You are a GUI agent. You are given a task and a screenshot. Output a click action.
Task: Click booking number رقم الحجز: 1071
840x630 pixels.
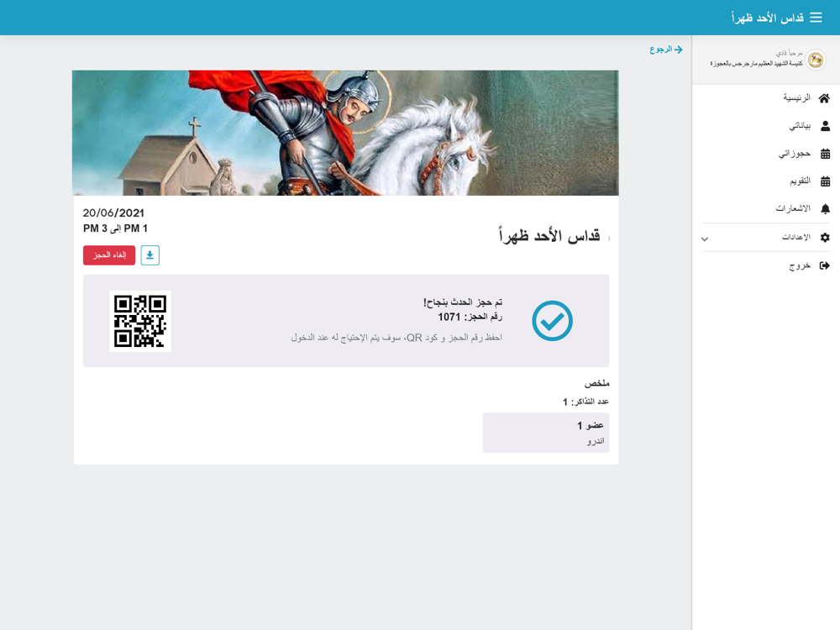pos(470,318)
